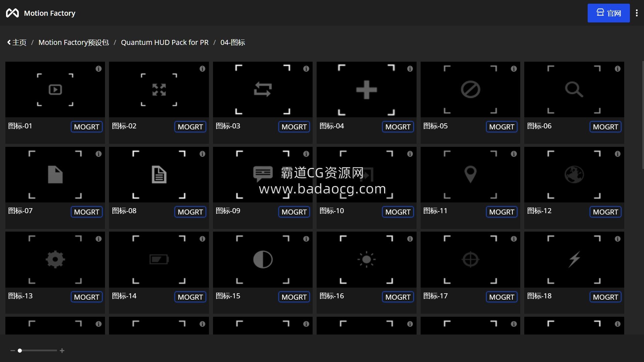This screenshot has height=362, width=644.
Task: Click MOGRT badge on 图标-10
Action: [x=398, y=212]
